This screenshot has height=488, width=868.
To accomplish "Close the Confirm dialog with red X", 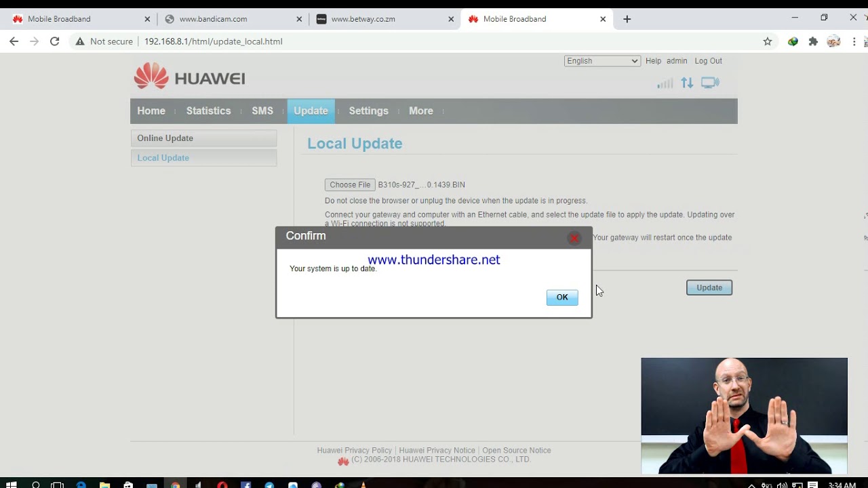I will pos(574,239).
